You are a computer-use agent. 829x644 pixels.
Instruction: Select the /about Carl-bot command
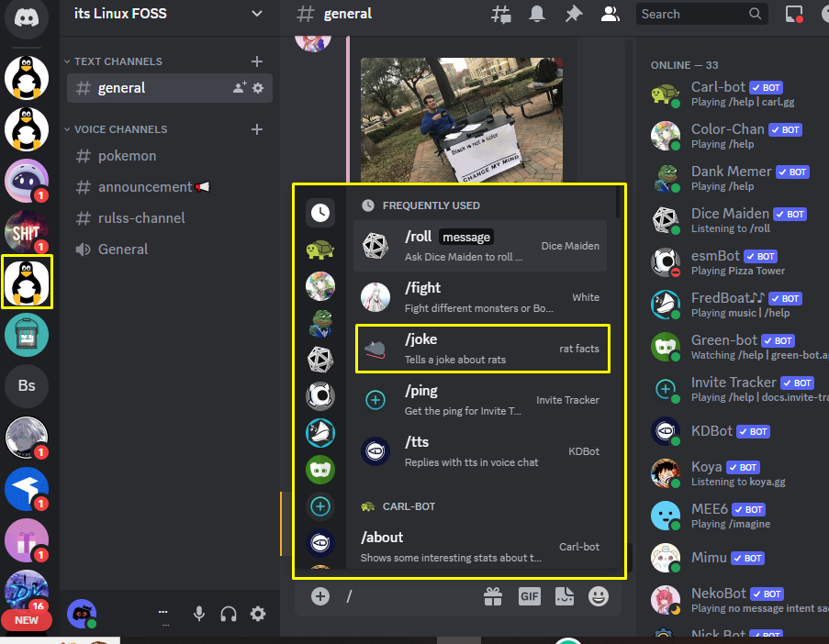click(x=480, y=547)
